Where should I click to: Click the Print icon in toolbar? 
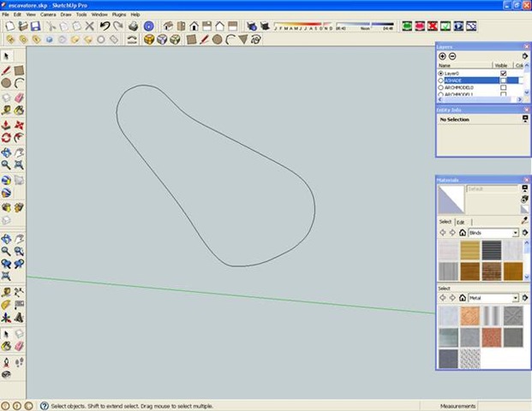[133, 27]
